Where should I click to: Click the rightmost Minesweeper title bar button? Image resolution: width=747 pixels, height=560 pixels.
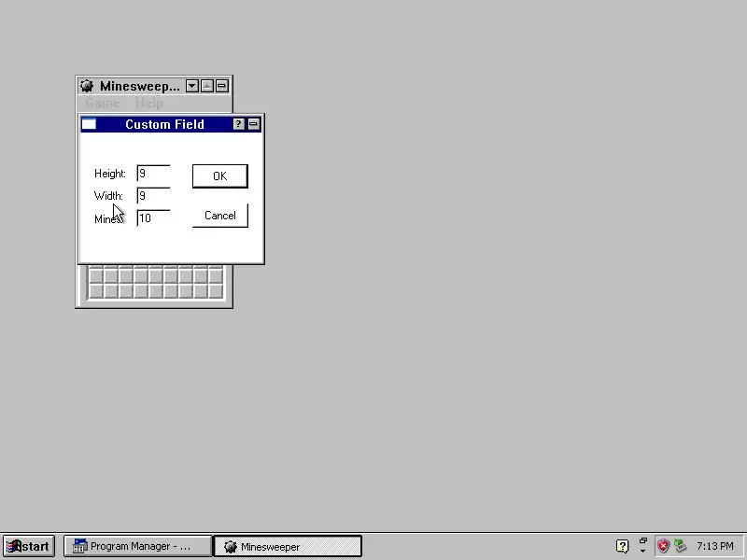(222, 86)
